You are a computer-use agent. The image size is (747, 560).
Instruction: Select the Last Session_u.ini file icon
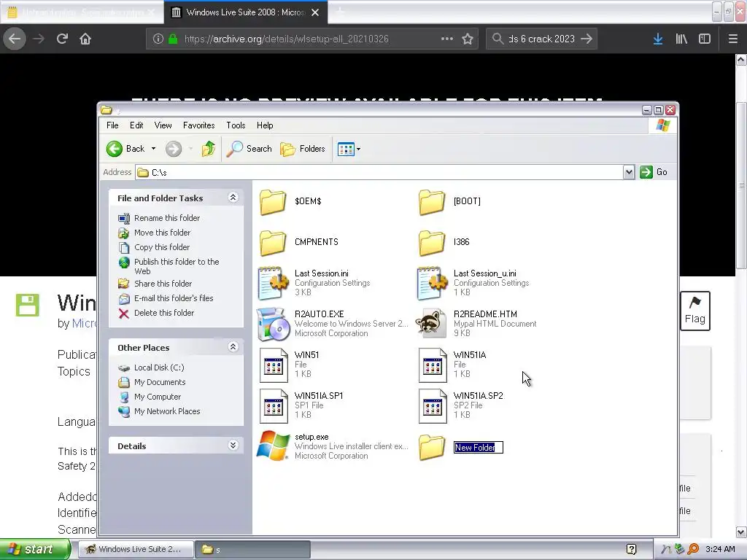[x=432, y=283]
